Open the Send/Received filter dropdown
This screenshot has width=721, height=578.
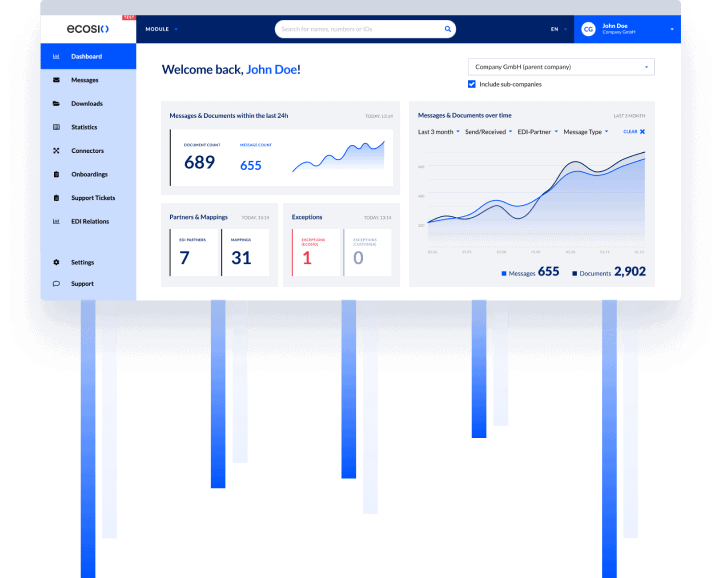(488, 132)
